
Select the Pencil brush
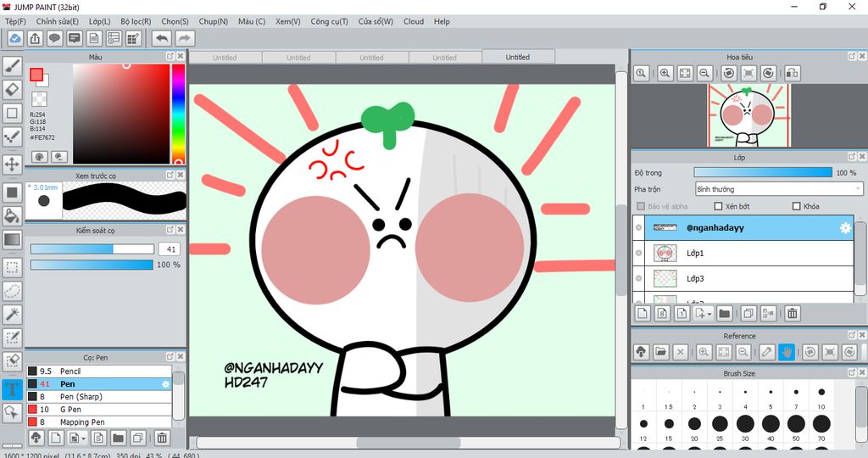coord(99,371)
